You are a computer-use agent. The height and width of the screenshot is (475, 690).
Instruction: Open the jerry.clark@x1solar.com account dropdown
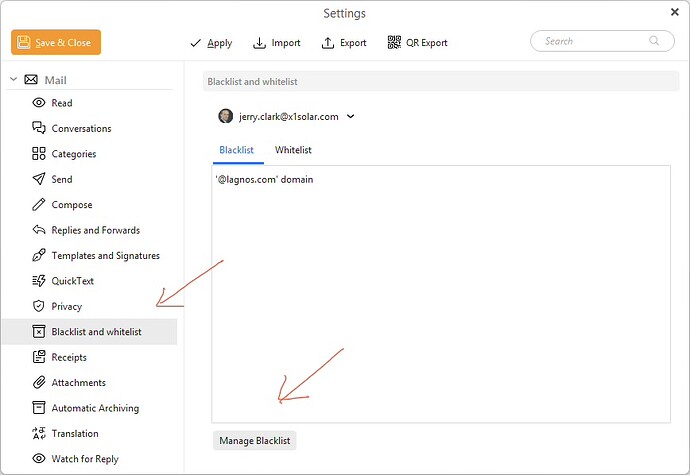click(x=351, y=116)
